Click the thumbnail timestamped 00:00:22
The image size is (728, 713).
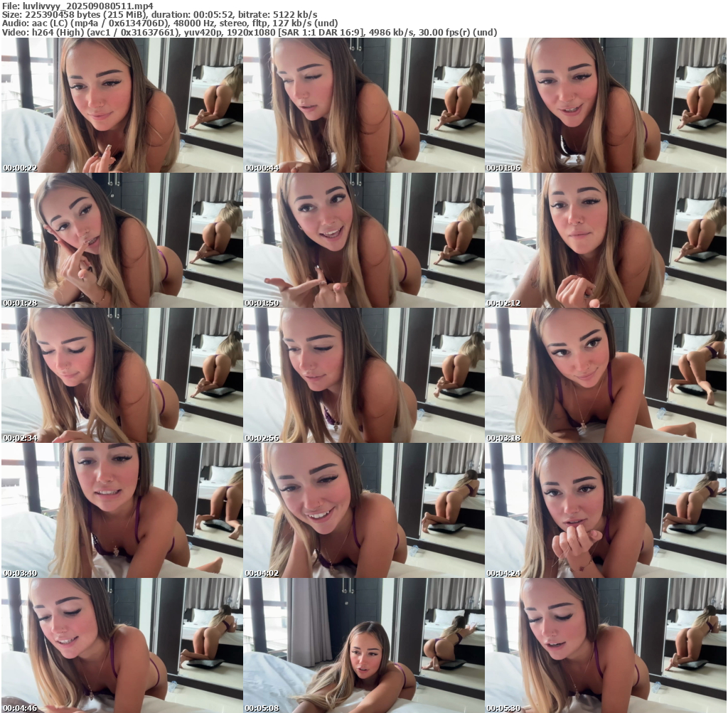click(x=122, y=105)
